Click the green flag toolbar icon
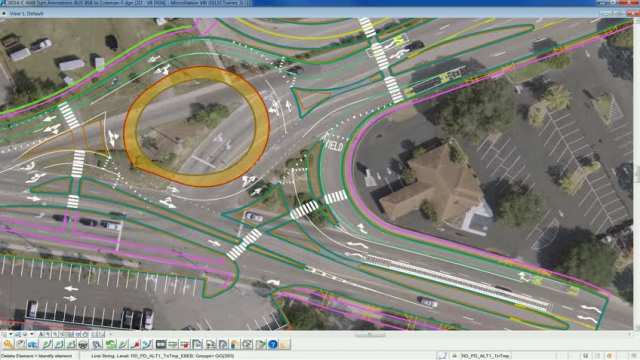 point(260,344)
